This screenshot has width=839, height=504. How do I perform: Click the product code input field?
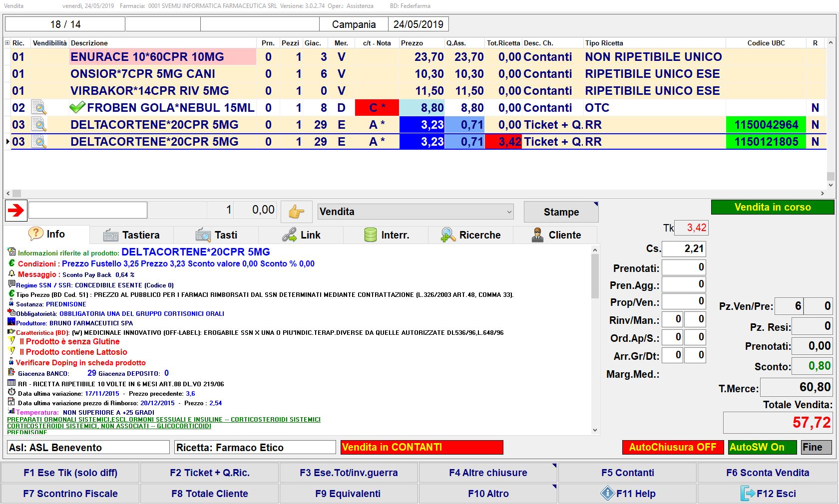[88, 210]
